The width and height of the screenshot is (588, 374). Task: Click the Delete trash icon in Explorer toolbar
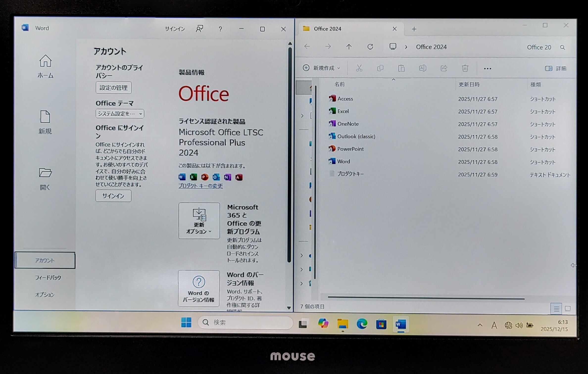(465, 68)
